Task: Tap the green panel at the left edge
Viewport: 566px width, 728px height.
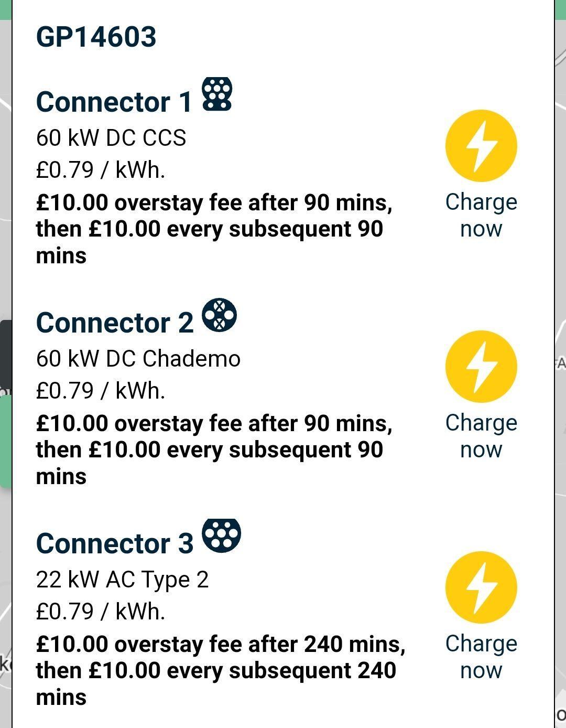Action: pyautogui.click(x=5, y=441)
